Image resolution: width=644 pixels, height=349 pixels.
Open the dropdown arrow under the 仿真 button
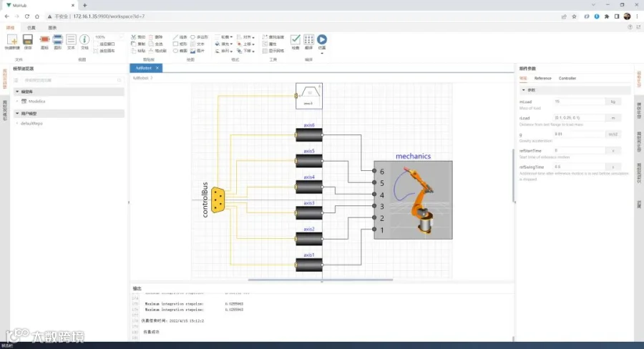point(322,53)
